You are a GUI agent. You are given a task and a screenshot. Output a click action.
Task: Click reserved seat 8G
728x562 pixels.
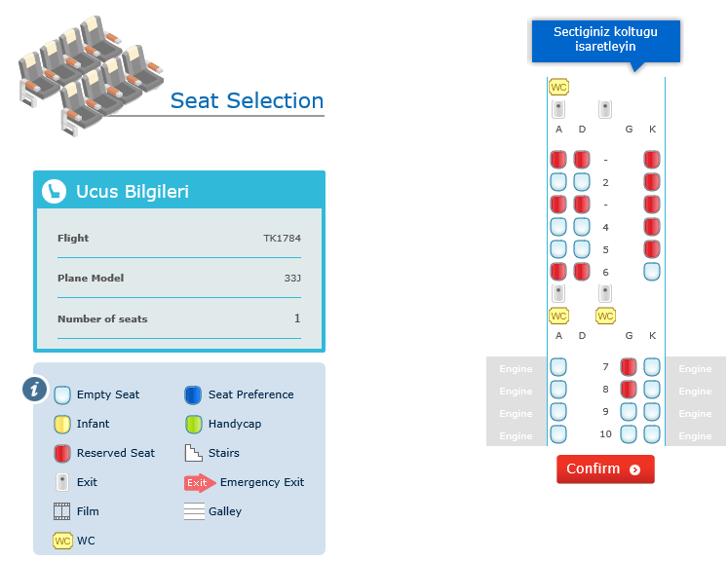(629, 390)
